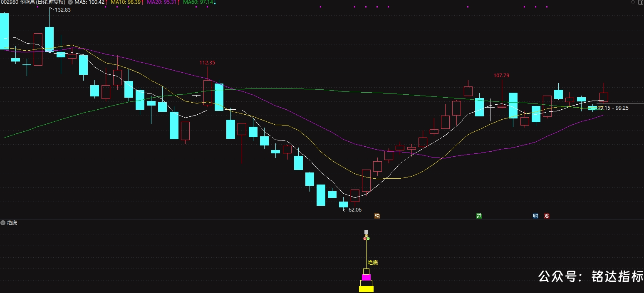This screenshot has height=293, width=644.
Task: Click the 132.83 high price label
Action: click(x=63, y=10)
